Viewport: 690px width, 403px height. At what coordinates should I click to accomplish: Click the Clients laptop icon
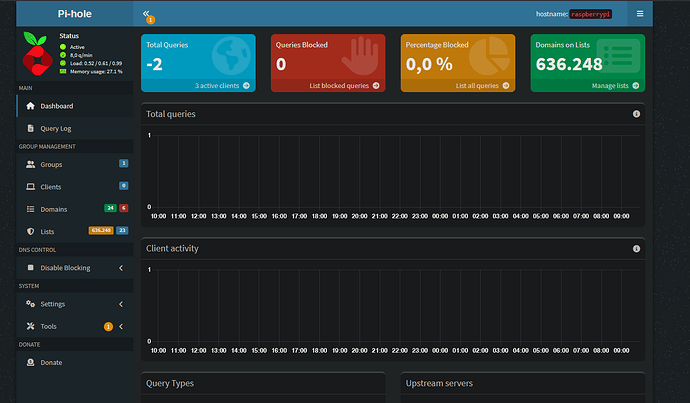(30, 187)
